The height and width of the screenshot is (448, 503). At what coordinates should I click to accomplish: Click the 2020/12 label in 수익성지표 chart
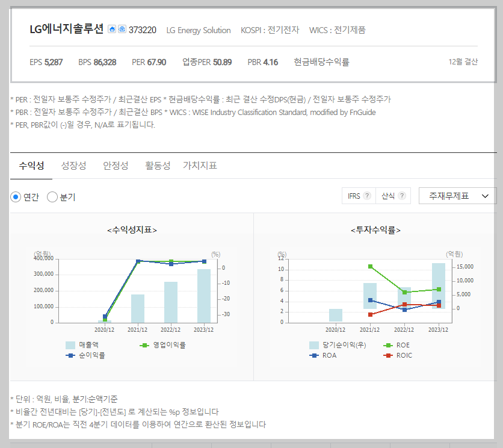(104, 330)
